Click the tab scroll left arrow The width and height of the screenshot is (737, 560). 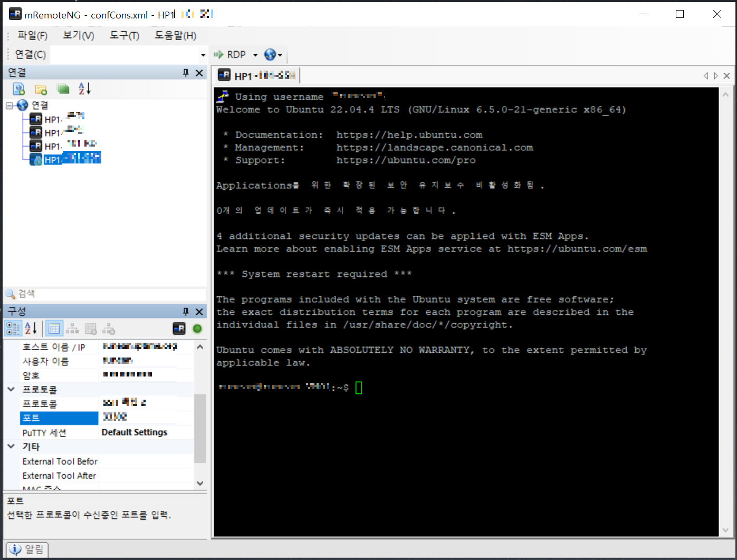[706, 76]
